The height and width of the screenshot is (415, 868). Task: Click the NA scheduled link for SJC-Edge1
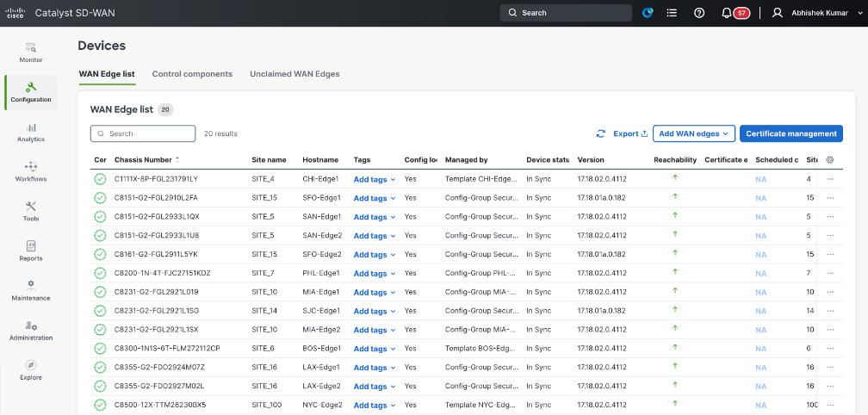[x=760, y=311]
